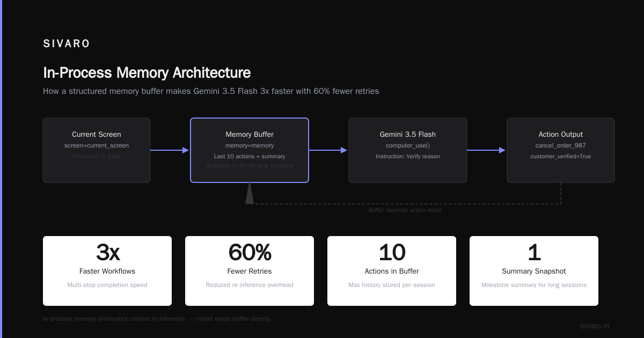This screenshot has height=338, width=644.
Task: Click 'Actions in Buffer' card label
Action: [x=392, y=271]
